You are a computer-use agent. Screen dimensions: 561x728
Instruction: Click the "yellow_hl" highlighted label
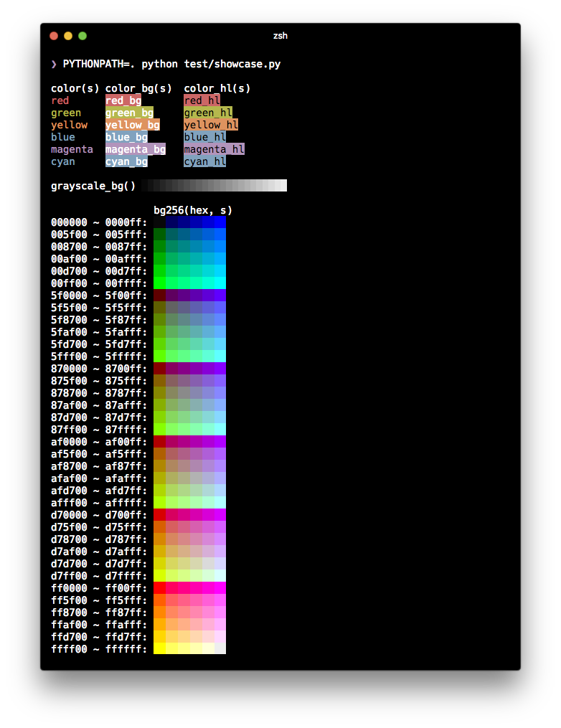click(x=212, y=125)
